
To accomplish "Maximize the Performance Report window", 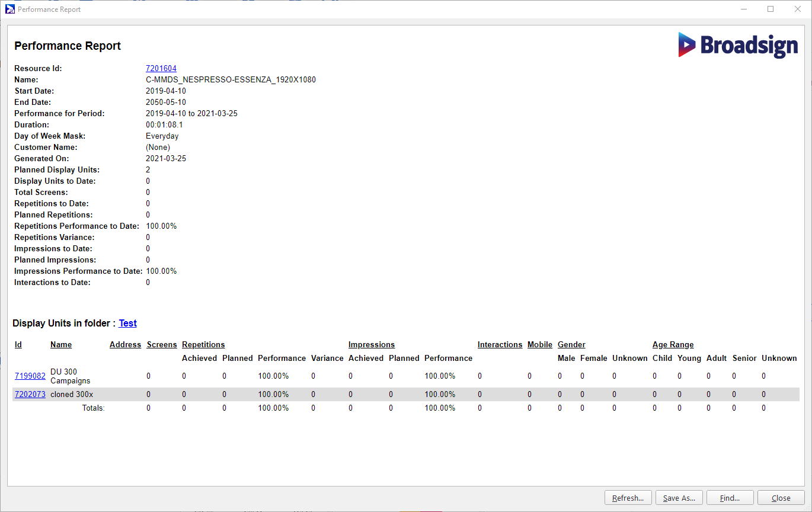I will coord(771,9).
